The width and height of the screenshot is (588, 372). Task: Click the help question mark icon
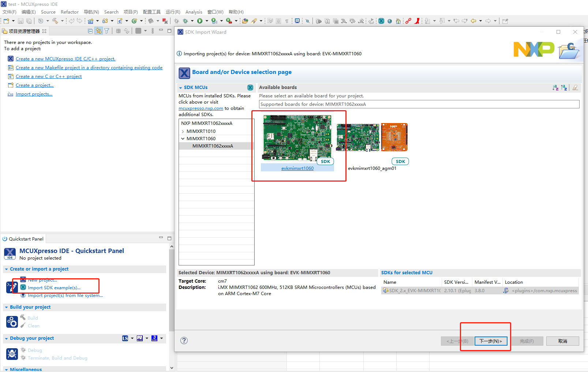click(x=184, y=341)
